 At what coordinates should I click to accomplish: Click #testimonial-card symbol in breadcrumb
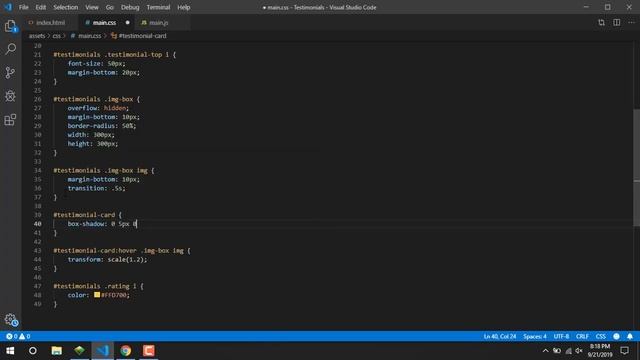142,36
